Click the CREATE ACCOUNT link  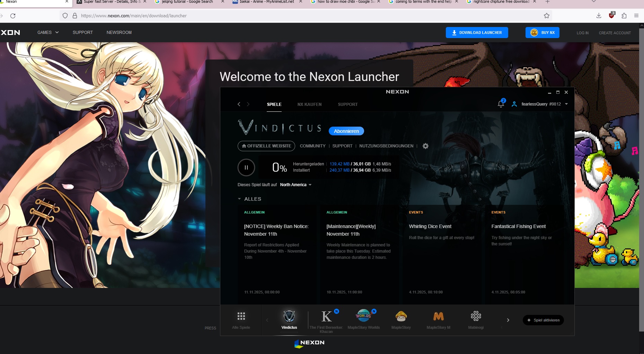[615, 33]
